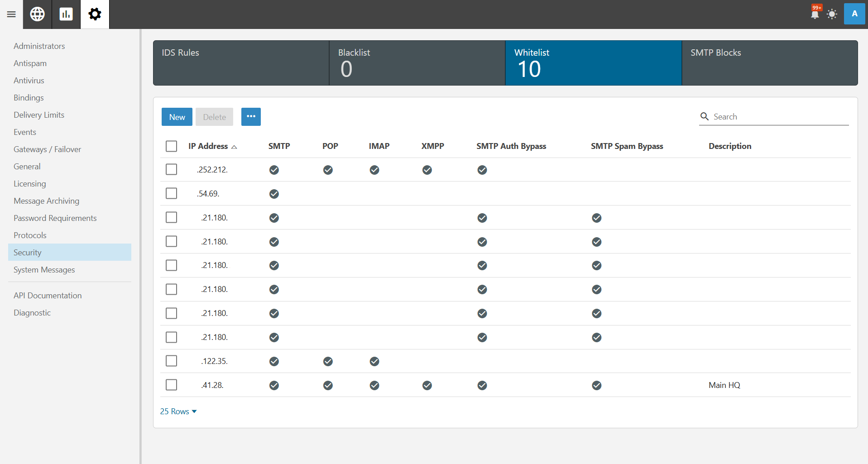Switch to the Blacklist tab
Image resolution: width=868 pixels, height=464 pixels.
pos(417,63)
